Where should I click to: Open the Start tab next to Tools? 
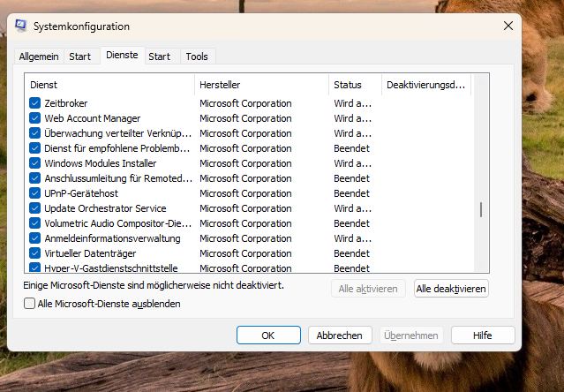coord(160,57)
